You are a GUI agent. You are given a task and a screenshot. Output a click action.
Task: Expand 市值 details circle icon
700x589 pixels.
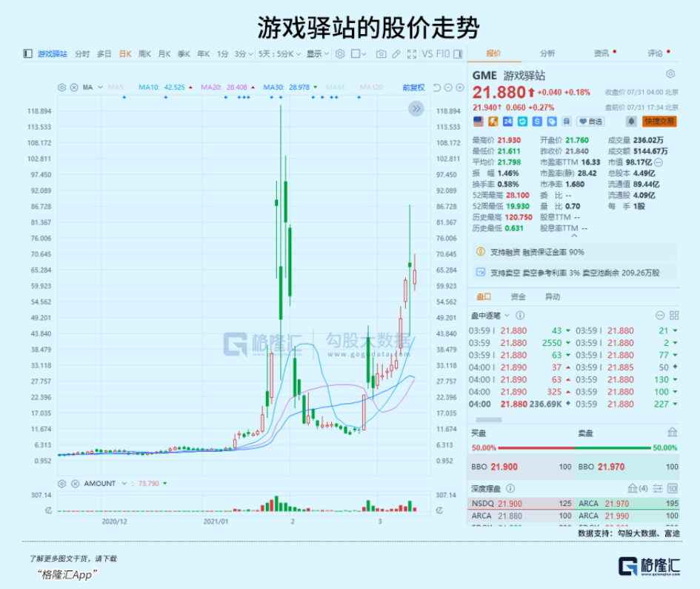tap(659, 162)
